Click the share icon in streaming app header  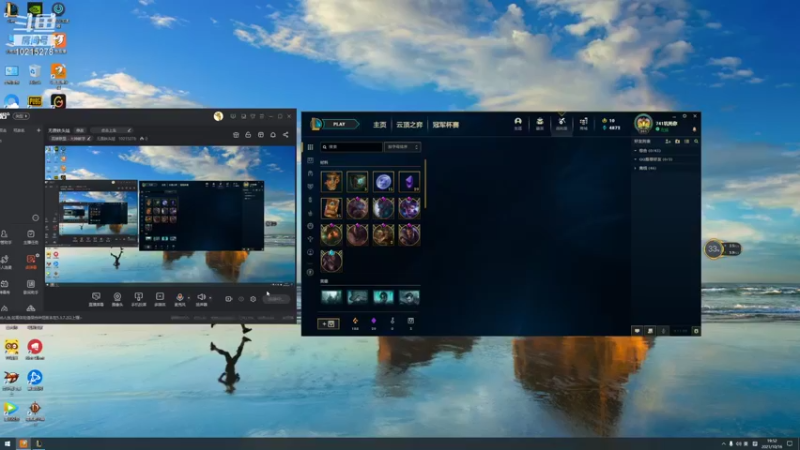point(286,135)
